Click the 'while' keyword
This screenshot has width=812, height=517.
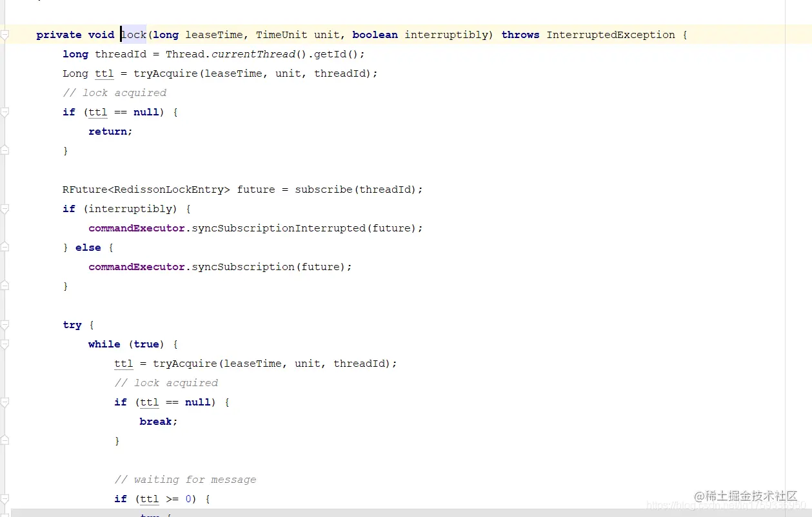[104, 344]
